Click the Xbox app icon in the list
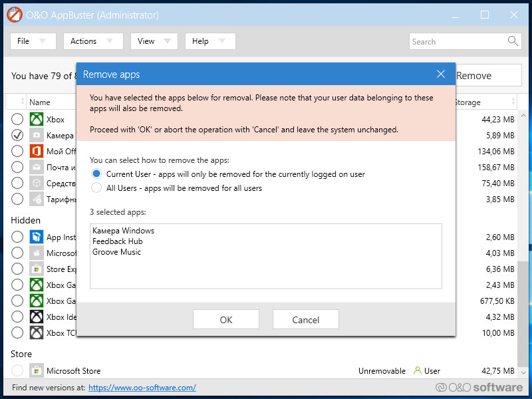This screenshot has height=399, width=532. pyautogui.click(x=37, y=119)
